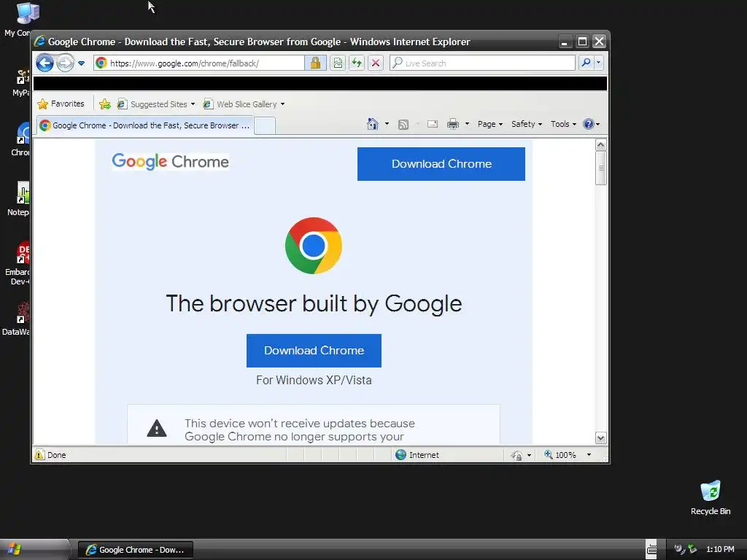Screen dimensions: 747x560
Task: Open the Safety menu
Action: point(527,124)
